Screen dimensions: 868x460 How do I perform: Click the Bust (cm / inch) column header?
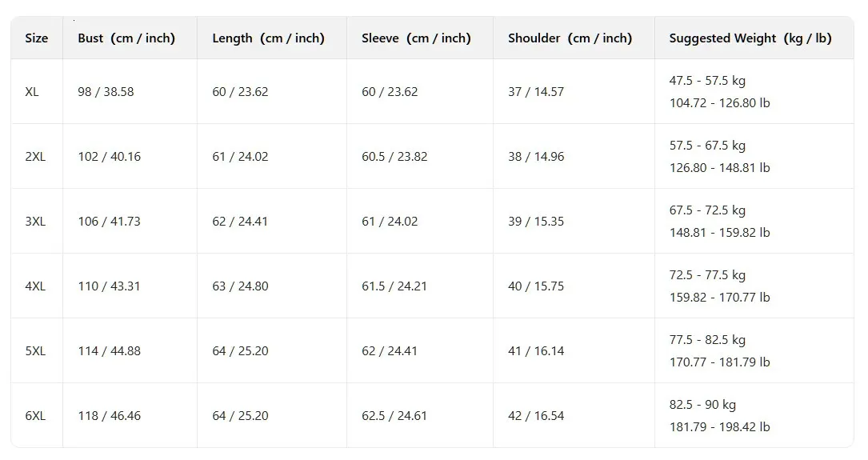coord(126,38)
